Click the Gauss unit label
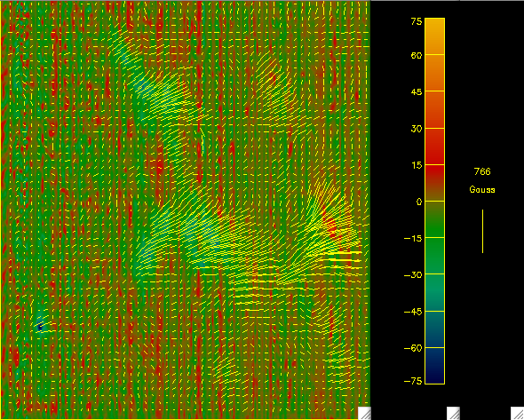Image resolution: width=524 pixels, height=420 pixels. pos(482,189)
